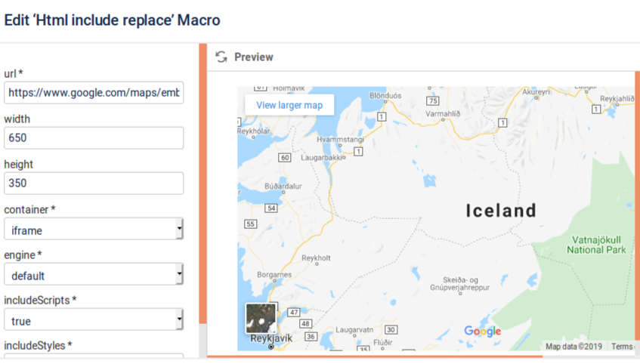The height and width of the screenshot is (364, 640).
Task: Click the Iceland country label on map
Action: (500, 211)
